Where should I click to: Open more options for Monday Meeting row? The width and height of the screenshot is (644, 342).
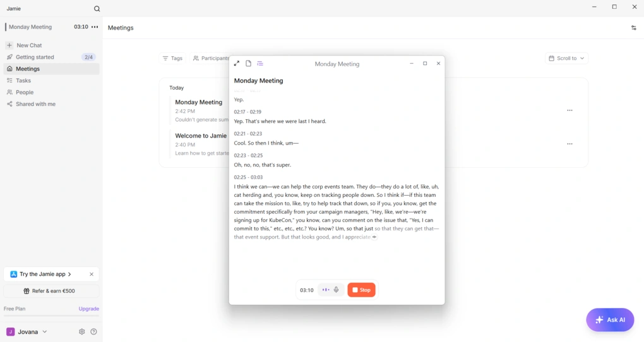click(569, 110)
